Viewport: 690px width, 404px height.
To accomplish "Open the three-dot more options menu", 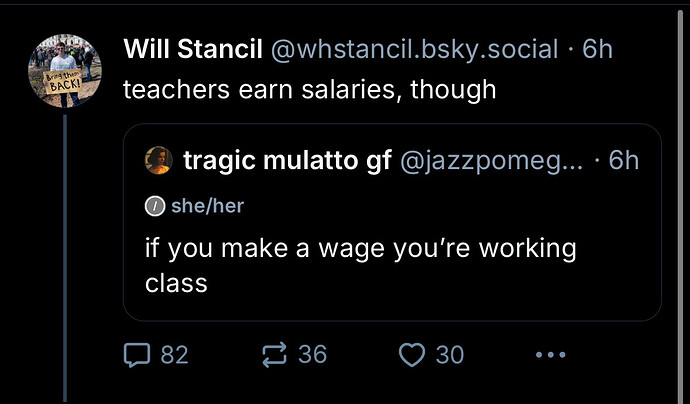I will pyautogui.click(x=551, y=354).
